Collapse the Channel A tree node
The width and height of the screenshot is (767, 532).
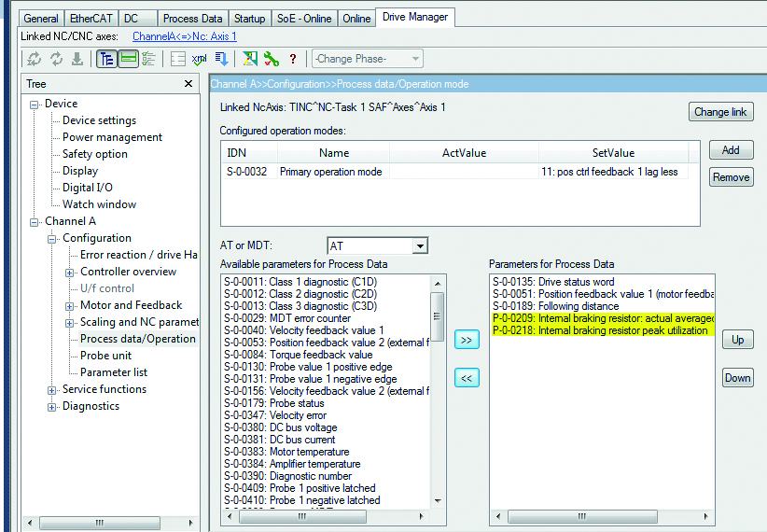pos(35,222)
